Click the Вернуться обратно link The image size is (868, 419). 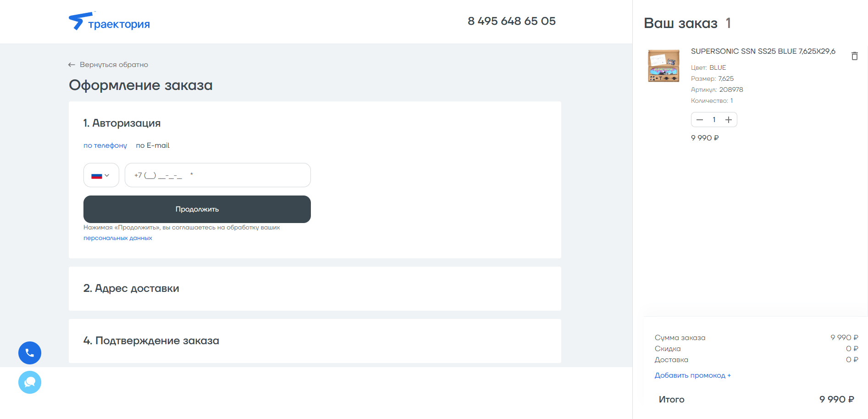[x=114, y=65]
